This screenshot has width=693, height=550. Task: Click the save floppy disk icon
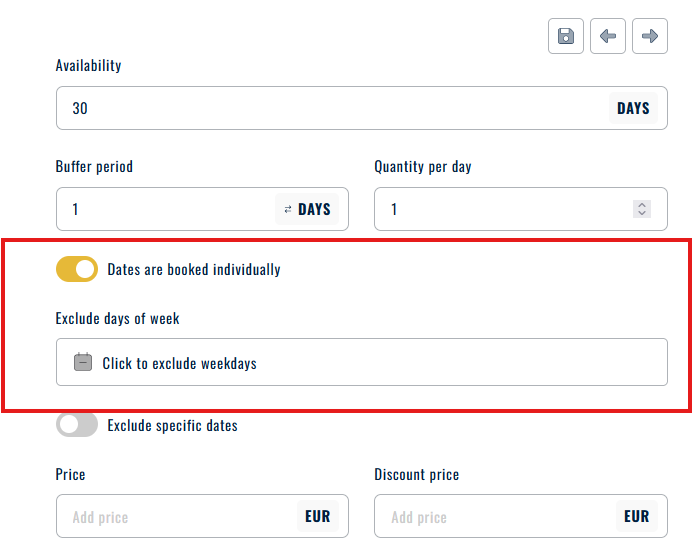coord(566,37)
